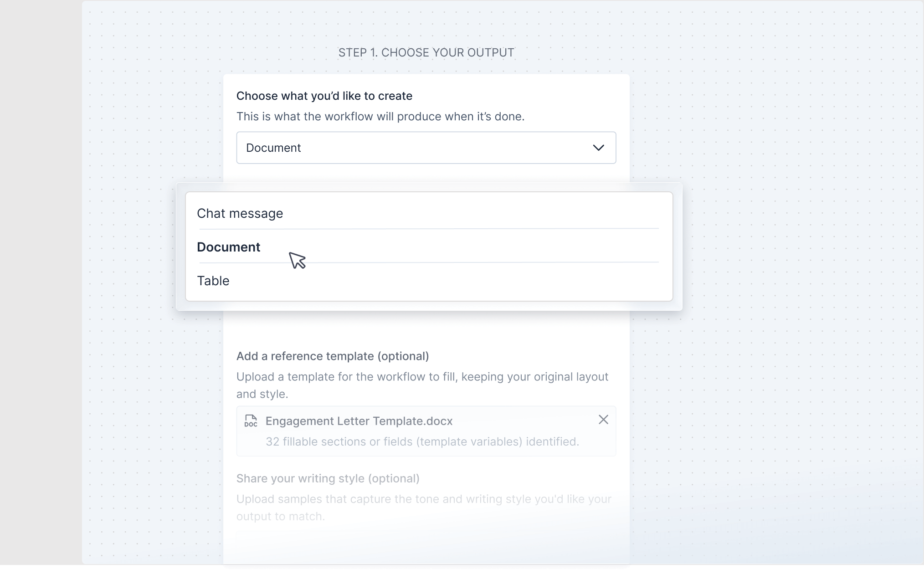
Task: Click the Engagement Letter Template.docx file card
Action: pos(426,431)
